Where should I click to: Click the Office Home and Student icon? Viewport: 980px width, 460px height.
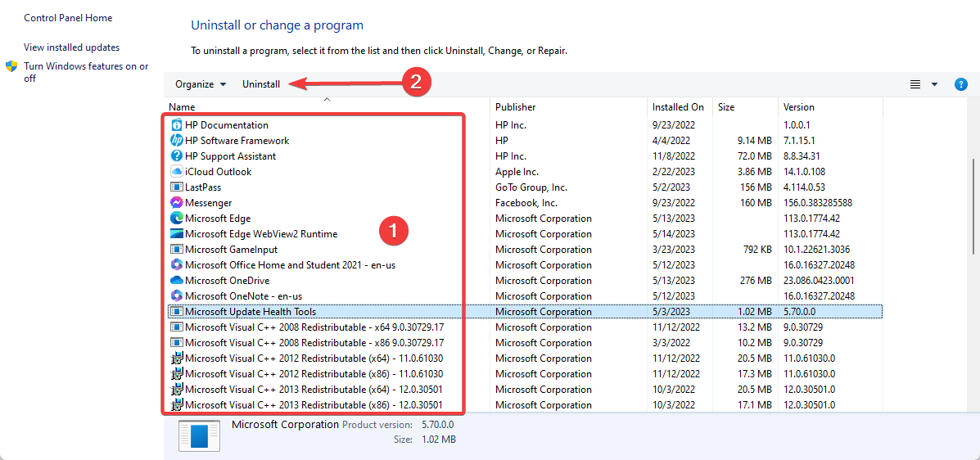coord(176,265)
